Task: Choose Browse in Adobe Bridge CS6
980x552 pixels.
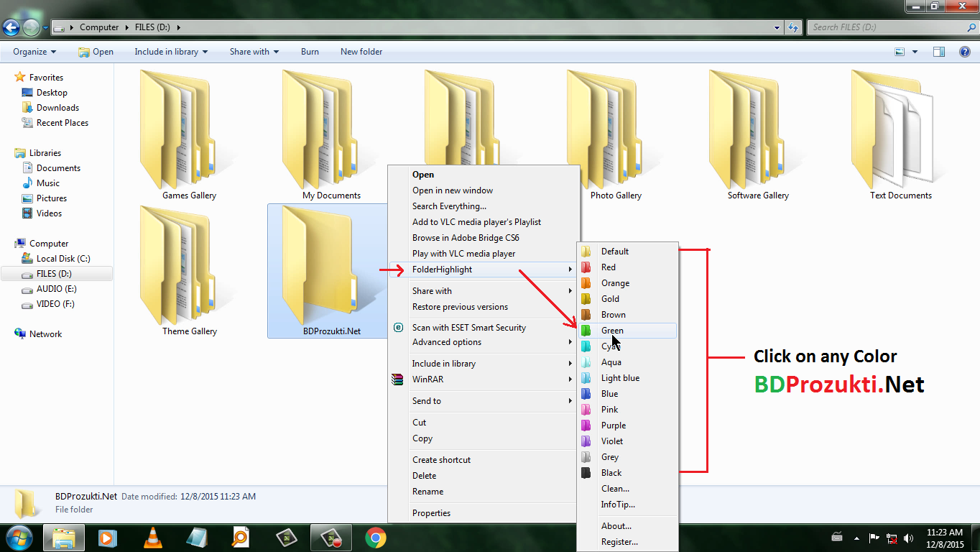Action: (x=484, y=238)
